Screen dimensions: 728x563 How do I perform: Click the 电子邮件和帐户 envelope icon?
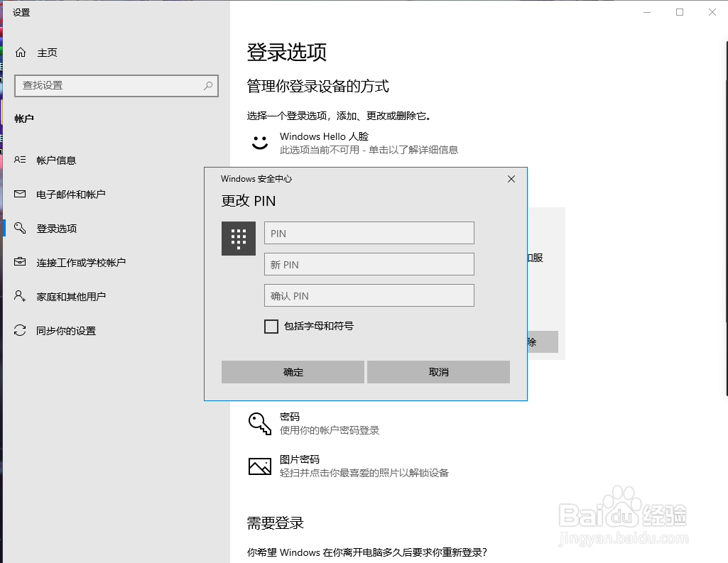(21, 194)
